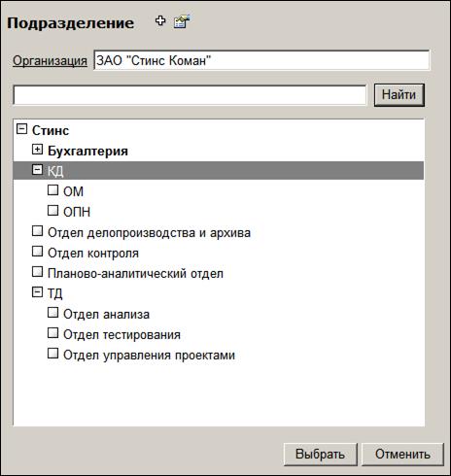
Task: Click the empty search text field
Action: [x=190, y=95]
